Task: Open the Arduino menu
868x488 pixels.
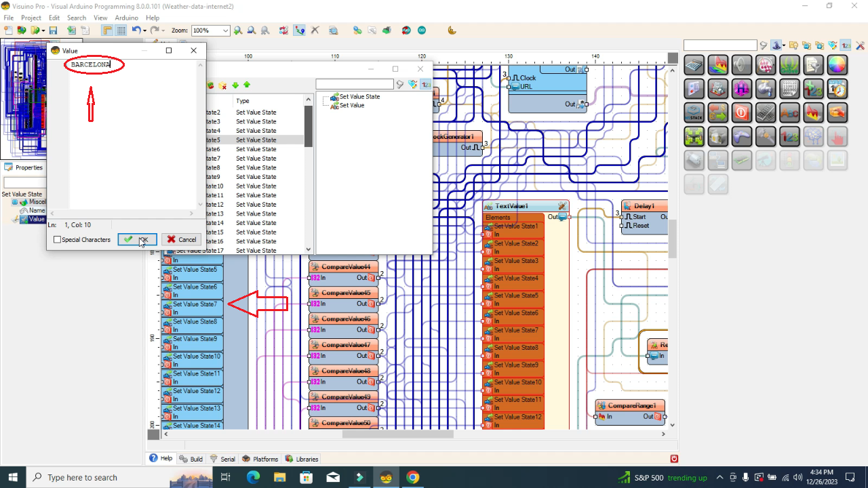Action: (126, 18)
